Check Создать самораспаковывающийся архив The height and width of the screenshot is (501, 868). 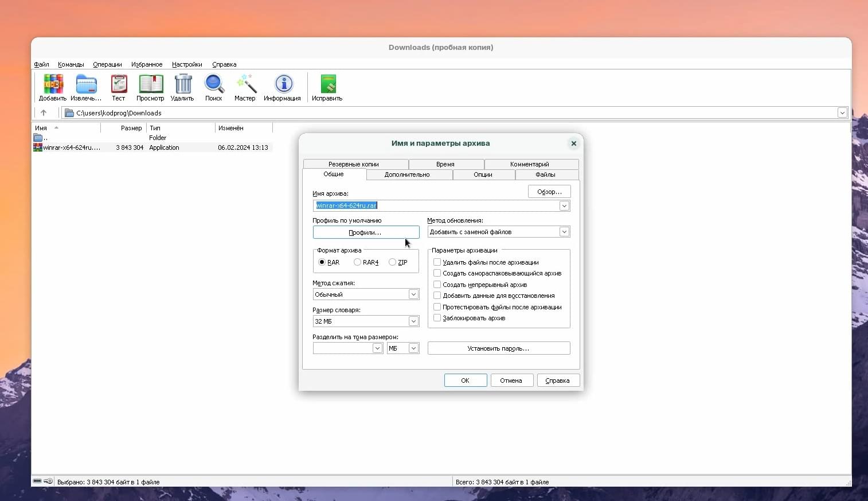tap(437, 273)
